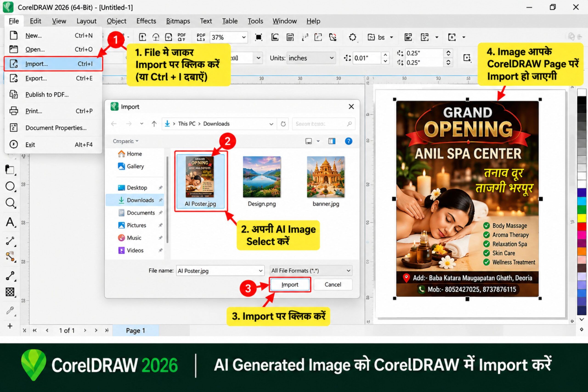Select the AI Poster.jpg thumbnail

pos(200,181)
